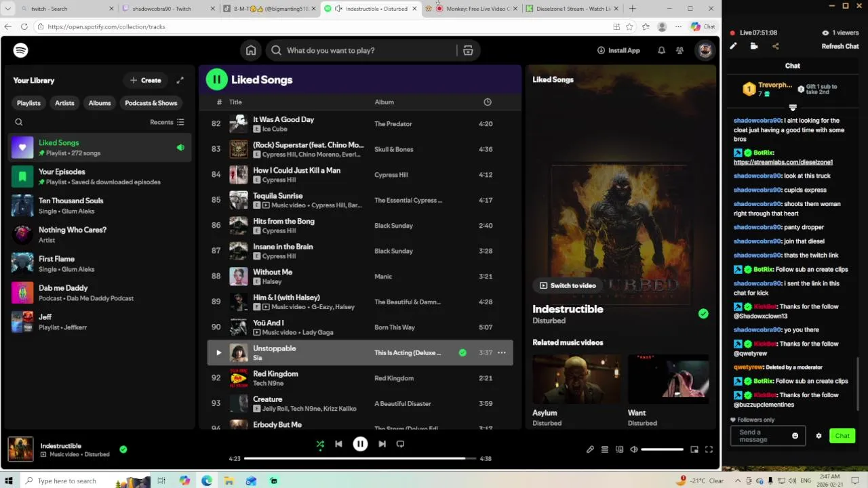The width and height of the screenshot is (868, 488).
Task: Open the mini player icon
Action: click(694, 449)
